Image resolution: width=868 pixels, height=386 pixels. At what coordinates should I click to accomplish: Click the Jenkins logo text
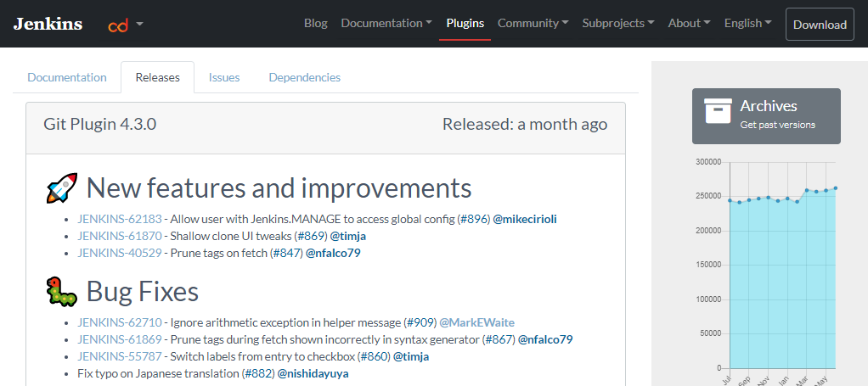point(48,24)
